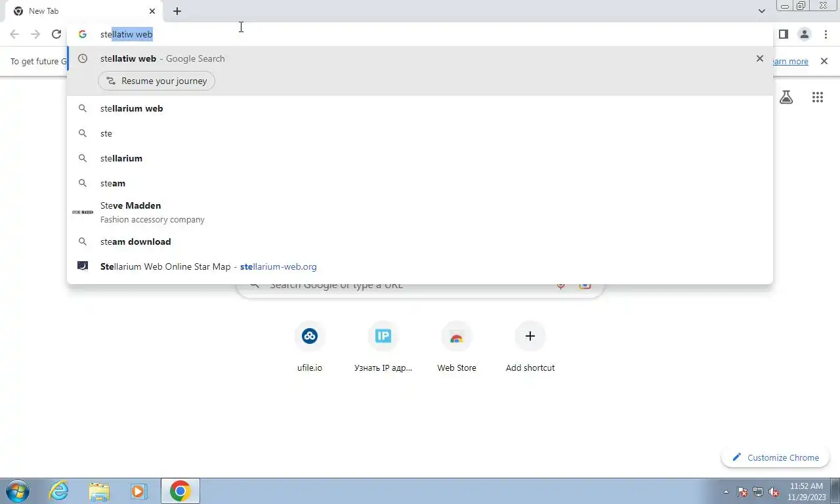Click the Learn more link in infobar
Screen dimensions: 840x504
coord(790,61)
